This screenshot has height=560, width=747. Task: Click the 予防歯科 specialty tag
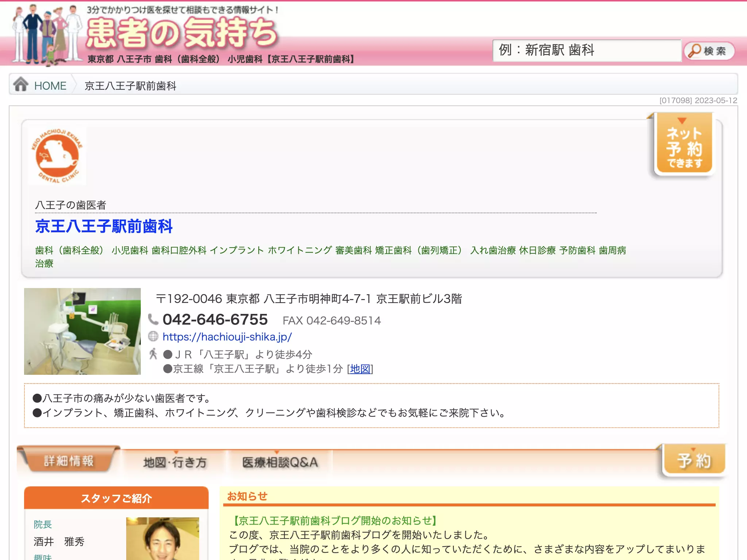pos(577,250)
